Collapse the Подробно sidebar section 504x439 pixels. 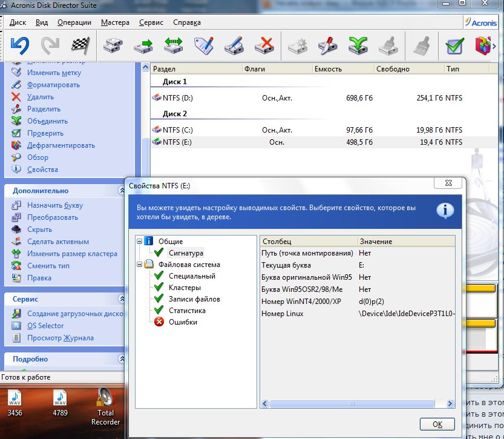point(122,358)
